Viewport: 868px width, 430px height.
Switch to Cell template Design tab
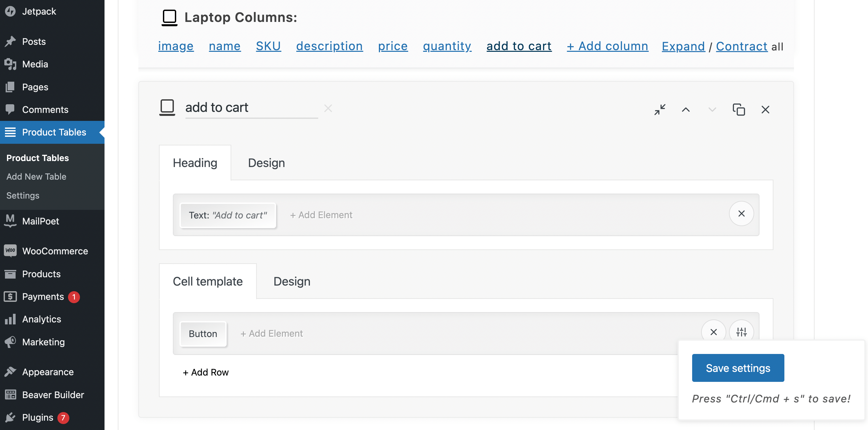point(291,281)
